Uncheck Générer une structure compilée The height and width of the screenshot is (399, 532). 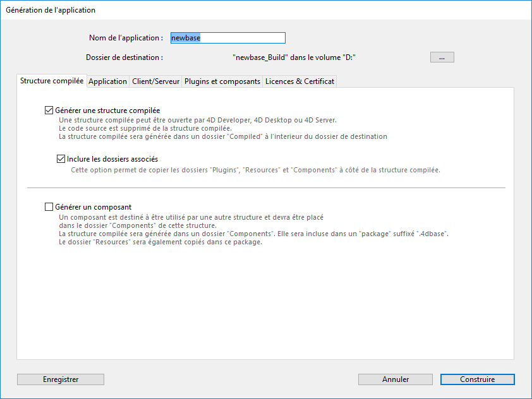pyautogui.click(x=49, y=110)
